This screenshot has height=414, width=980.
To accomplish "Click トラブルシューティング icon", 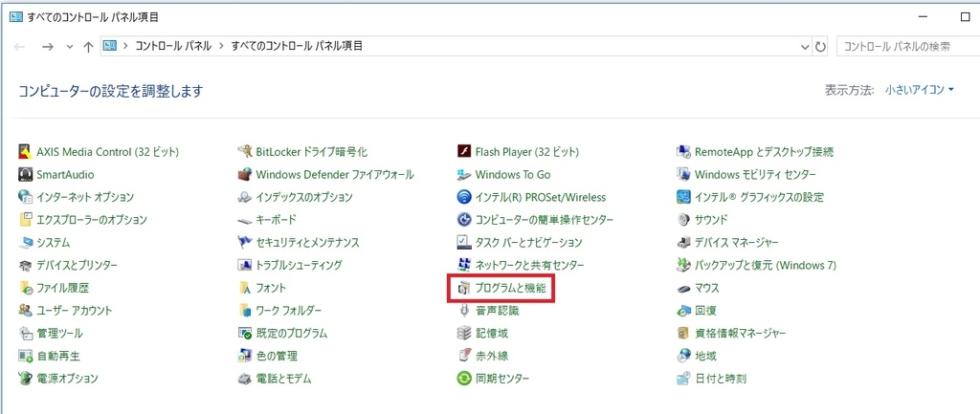I will coord(244,265).
